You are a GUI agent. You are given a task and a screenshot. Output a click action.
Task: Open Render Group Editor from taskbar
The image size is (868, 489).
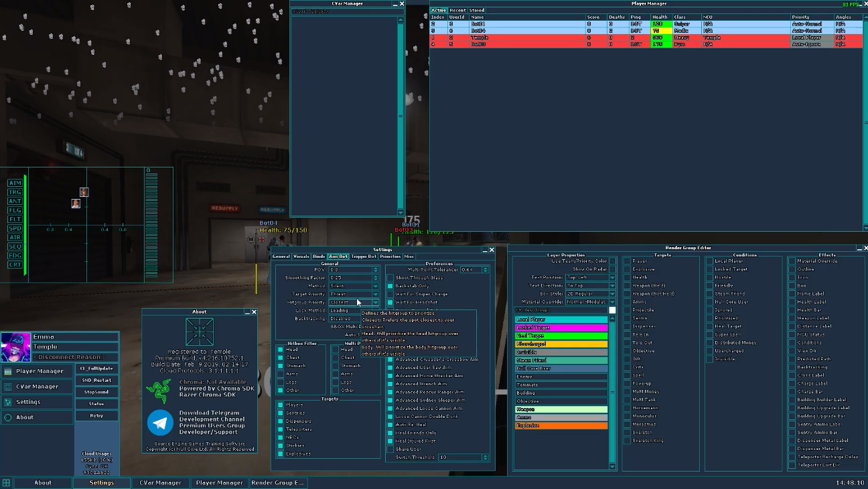277,482
